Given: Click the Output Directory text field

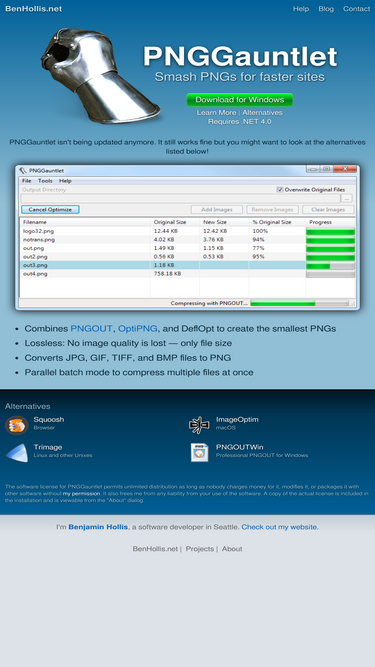Looking at the screenshot, I should [181, 198].
